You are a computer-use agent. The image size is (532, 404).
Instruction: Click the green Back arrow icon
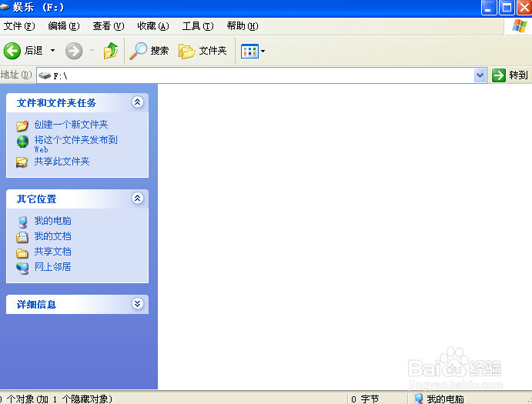click(x=12, y=51)
